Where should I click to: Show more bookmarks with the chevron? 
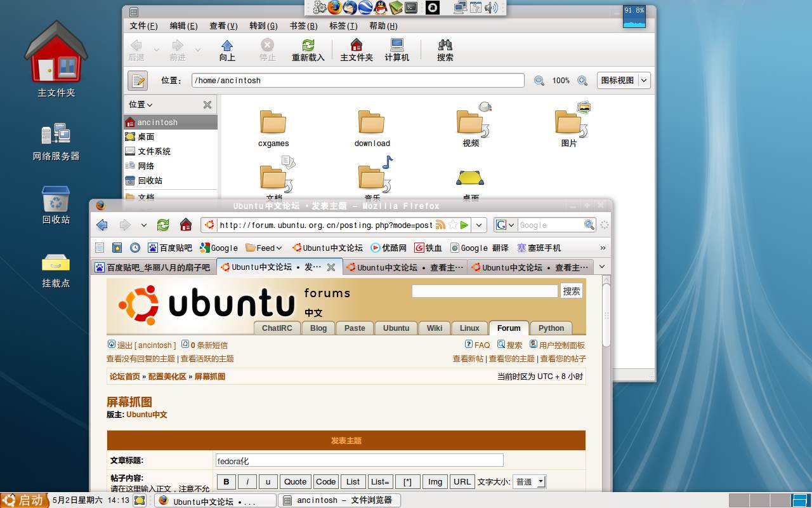pos(603,248)
